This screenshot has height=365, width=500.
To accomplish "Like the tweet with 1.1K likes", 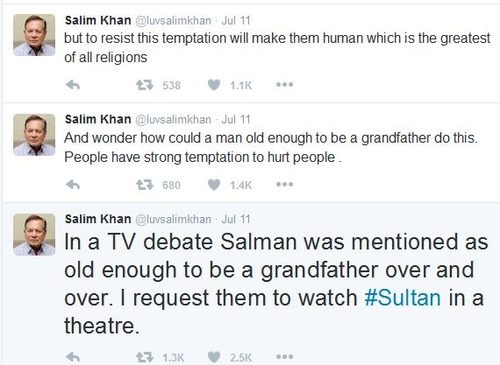I will click(214, 85).
